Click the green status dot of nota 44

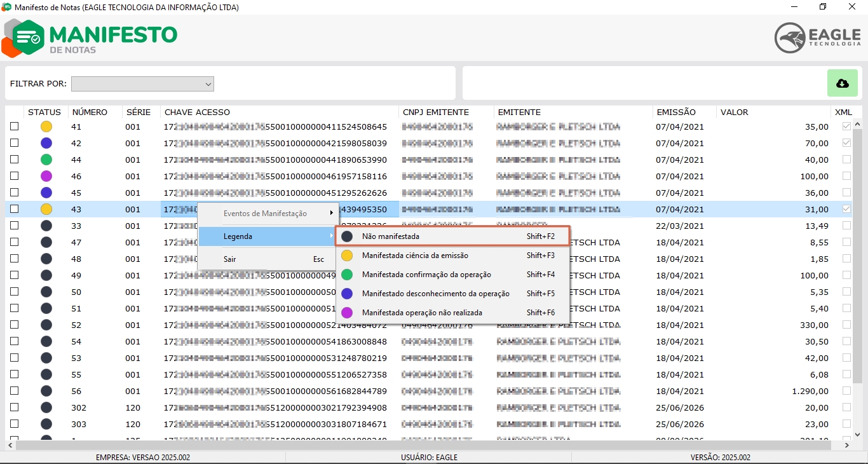[x=46, y=160]
